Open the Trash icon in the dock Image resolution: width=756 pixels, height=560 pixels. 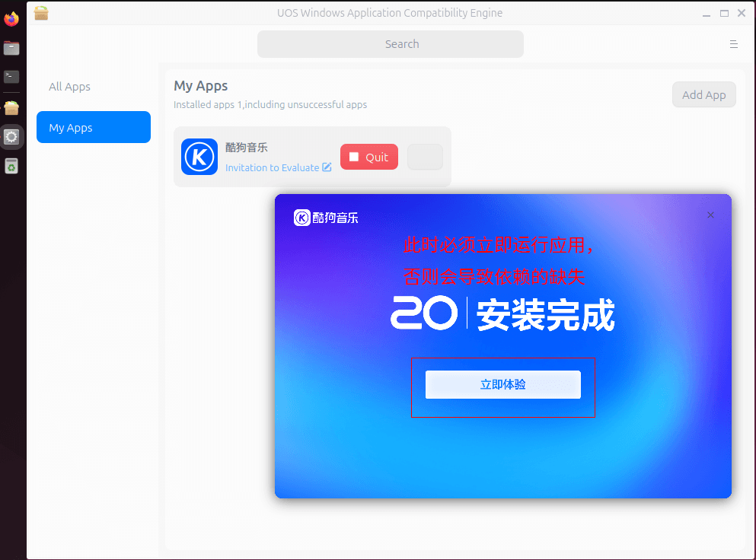11,167
